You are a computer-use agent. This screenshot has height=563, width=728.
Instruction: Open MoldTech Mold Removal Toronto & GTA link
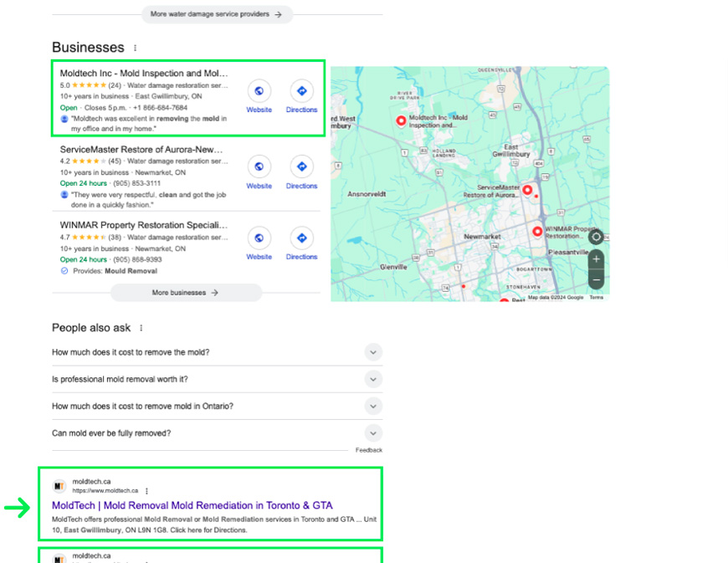point(192,505)
